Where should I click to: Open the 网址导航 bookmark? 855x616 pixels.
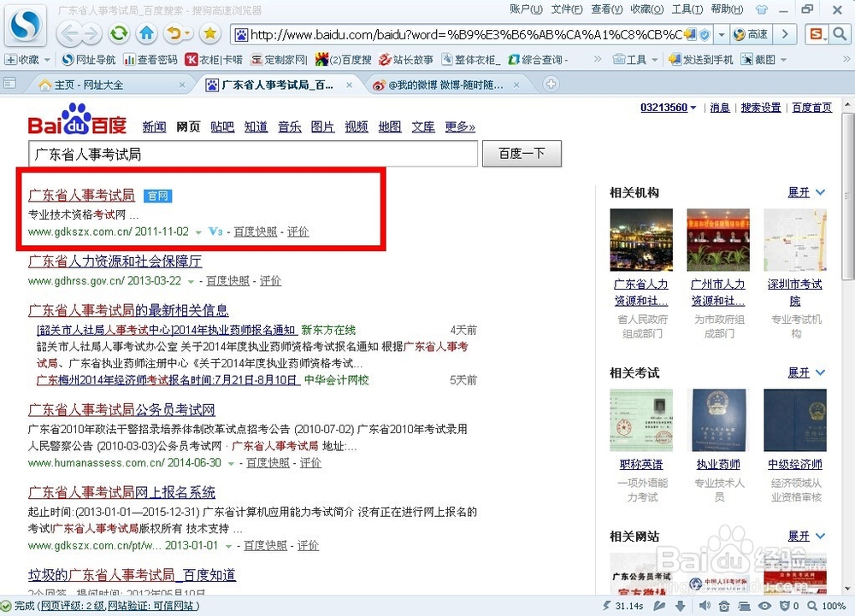[89, 59]
